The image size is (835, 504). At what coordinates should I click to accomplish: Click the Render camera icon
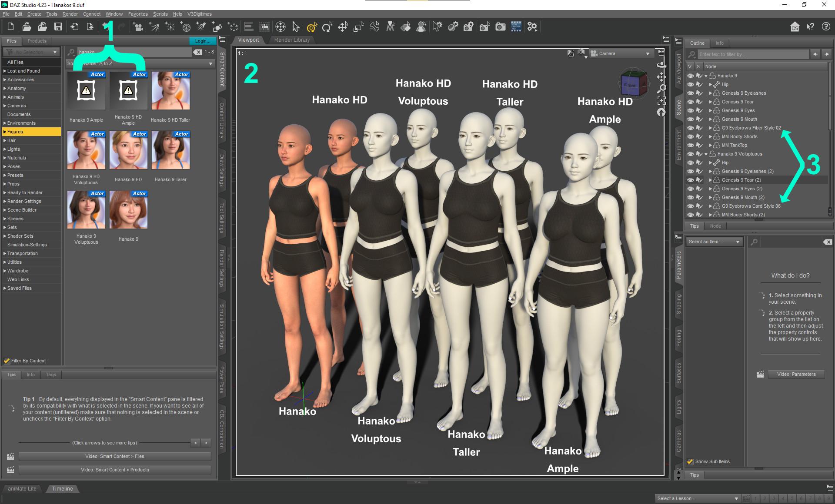click(501, 27)
